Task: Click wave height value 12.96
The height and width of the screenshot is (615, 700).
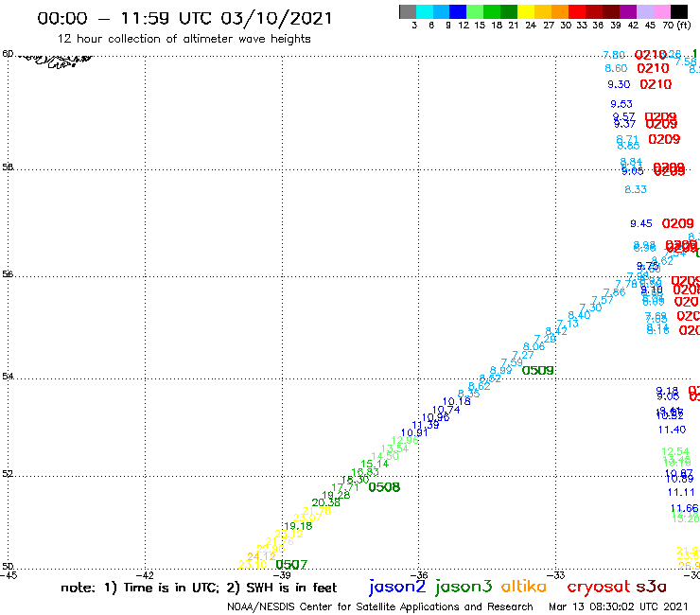Action: (x=405, y=440)
